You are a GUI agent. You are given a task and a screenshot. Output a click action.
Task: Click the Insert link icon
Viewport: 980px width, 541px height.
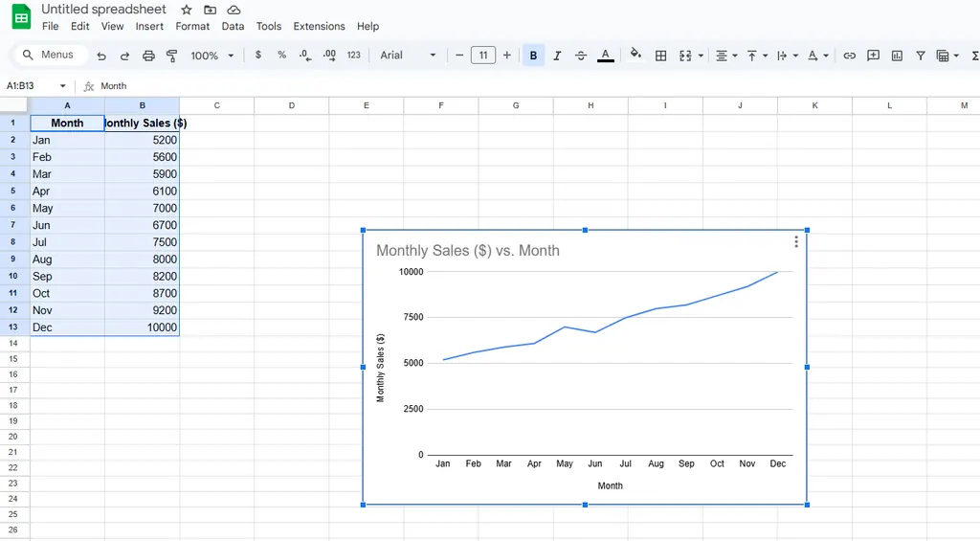point(849,56)
